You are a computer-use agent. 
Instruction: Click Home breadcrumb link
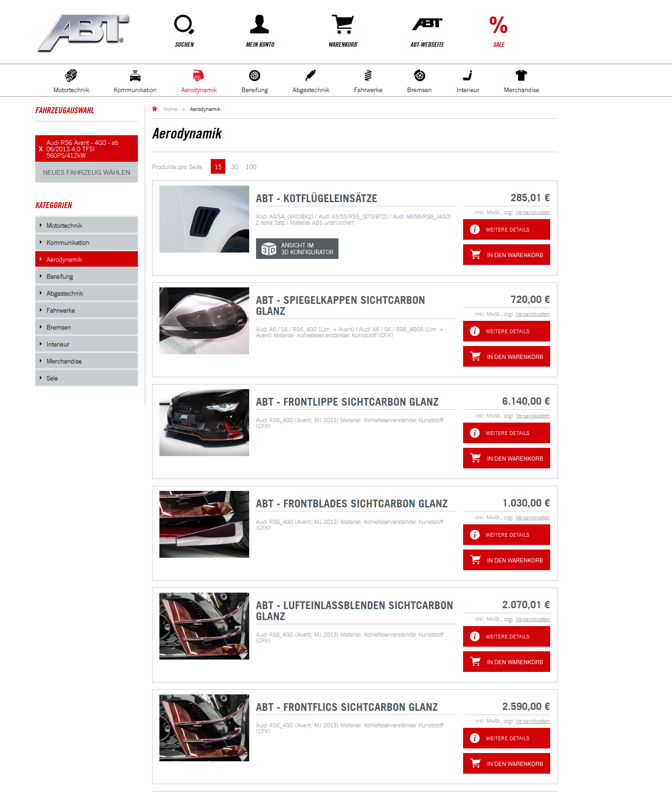pyautogui.click(x=170, y=109)
